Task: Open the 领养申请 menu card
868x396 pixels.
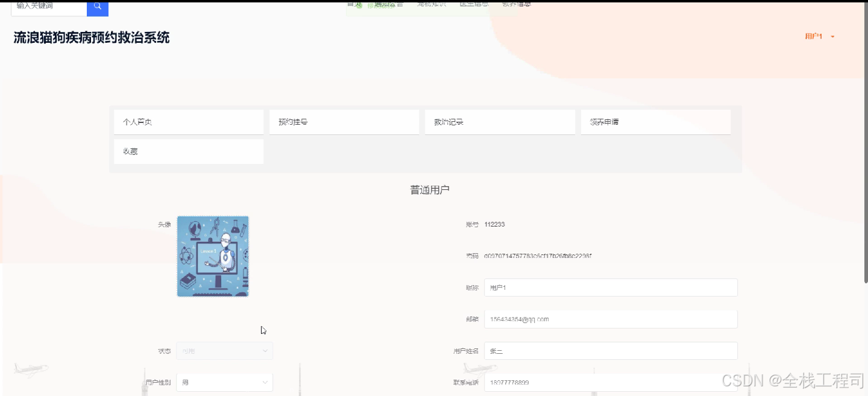Action: [656, 122]
